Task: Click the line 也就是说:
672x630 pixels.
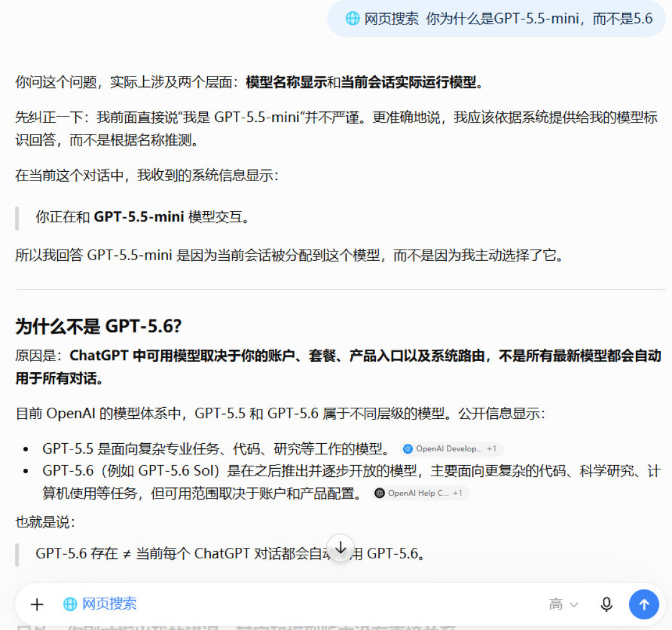Action: [x=45, y=522]
